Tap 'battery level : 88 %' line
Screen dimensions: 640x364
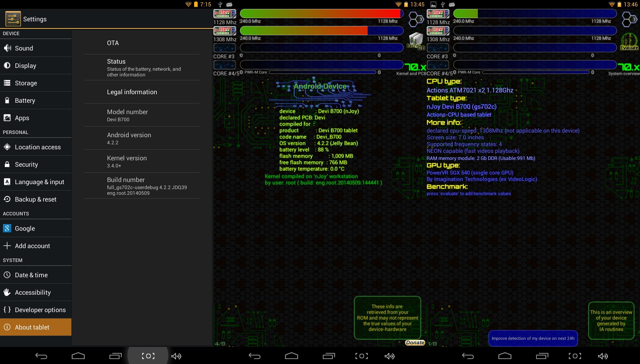click(x=304, y=150)
